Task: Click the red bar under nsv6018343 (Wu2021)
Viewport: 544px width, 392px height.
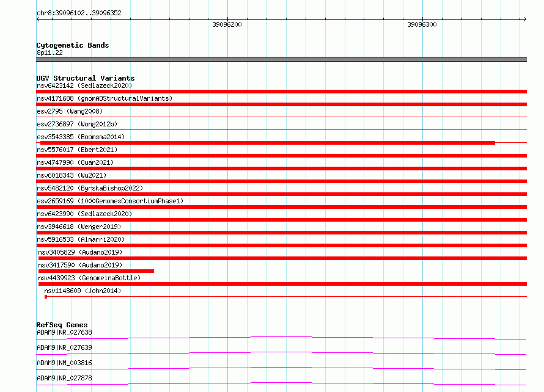Action: [x=281, y=181]
